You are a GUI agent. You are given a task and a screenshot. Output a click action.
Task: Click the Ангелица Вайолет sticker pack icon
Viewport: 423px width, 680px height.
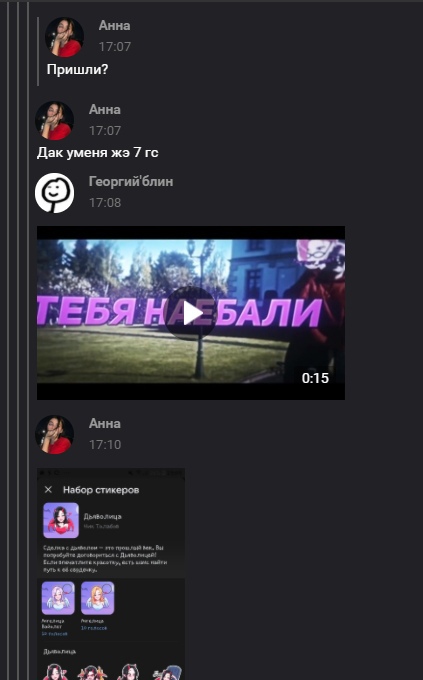[x=58, y=598]
